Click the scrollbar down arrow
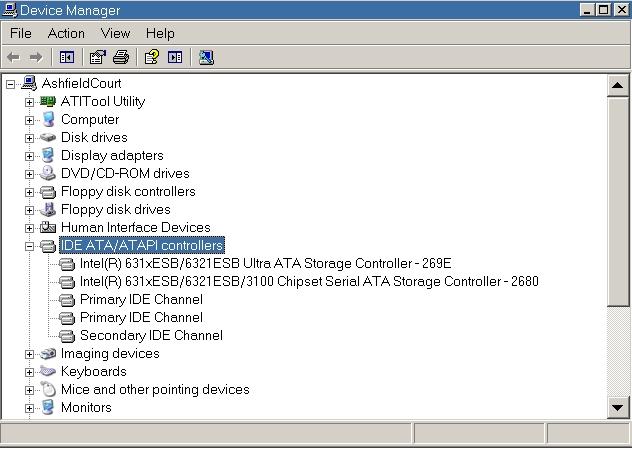 coord(617,407)
